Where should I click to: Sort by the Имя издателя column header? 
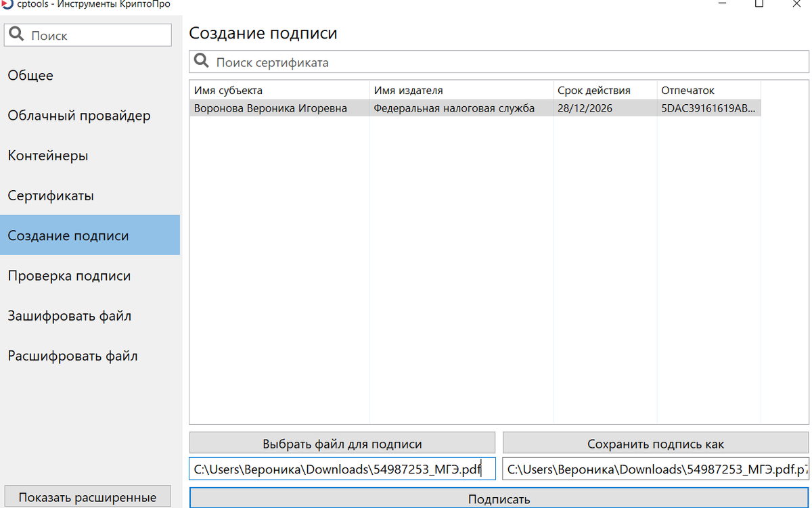tap(461, 90)
